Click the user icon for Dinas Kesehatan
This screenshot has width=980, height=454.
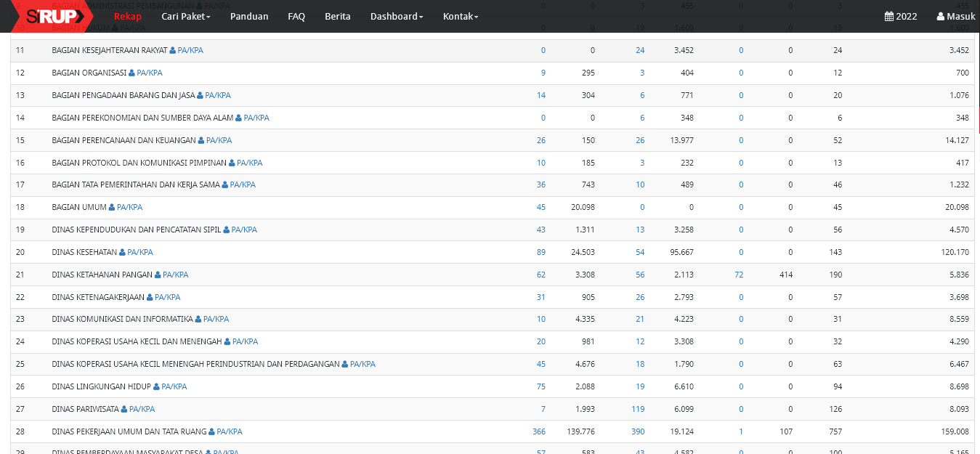coord(122,252)
